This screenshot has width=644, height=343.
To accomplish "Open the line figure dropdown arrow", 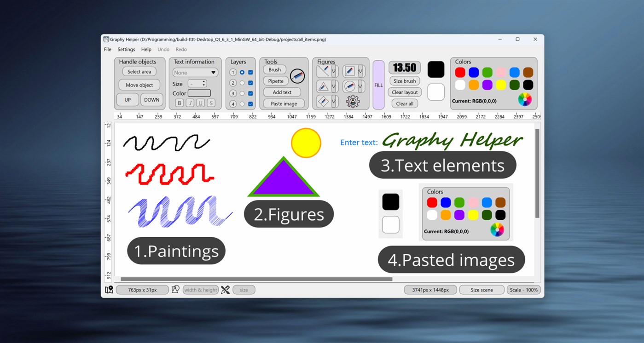I will pyautogui.click(x=334, y=71).
